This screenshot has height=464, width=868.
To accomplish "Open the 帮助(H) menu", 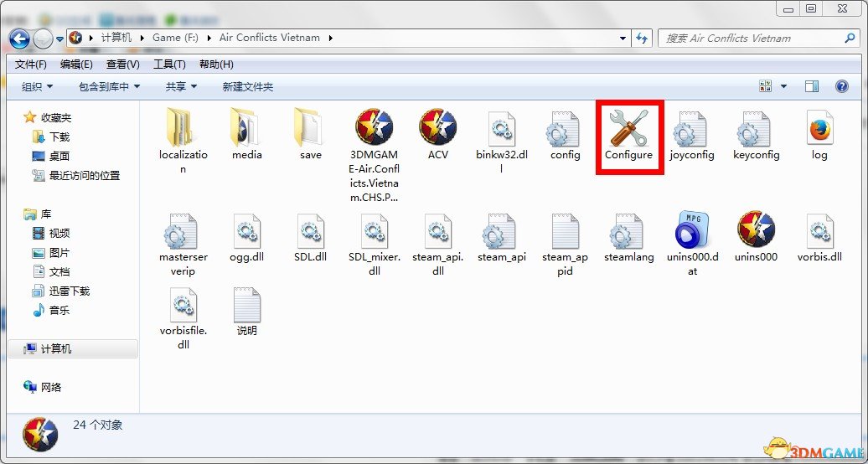I will [x=216, y=64].
